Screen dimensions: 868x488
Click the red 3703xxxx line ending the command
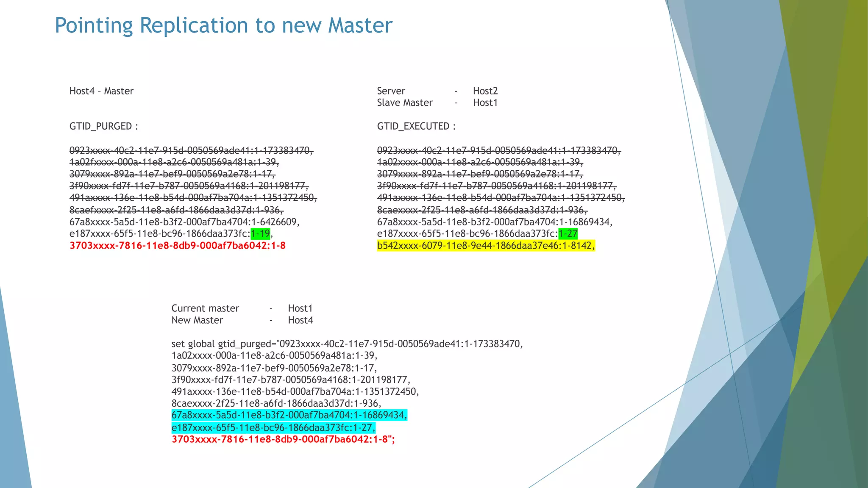283,439
